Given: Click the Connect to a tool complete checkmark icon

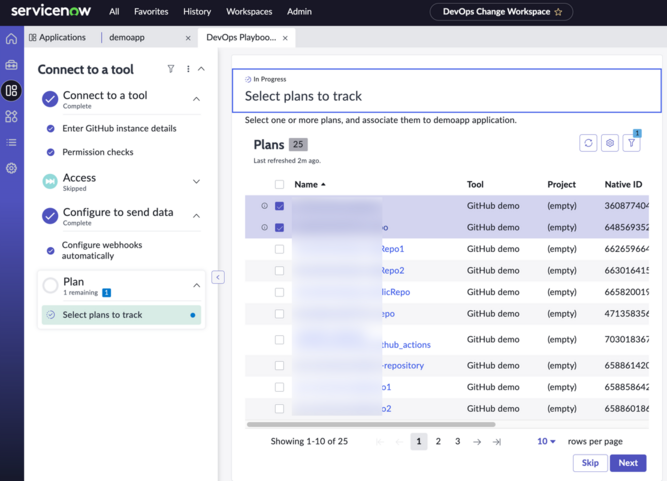Looking at the screenshot, I should click(x=50, y=99).
